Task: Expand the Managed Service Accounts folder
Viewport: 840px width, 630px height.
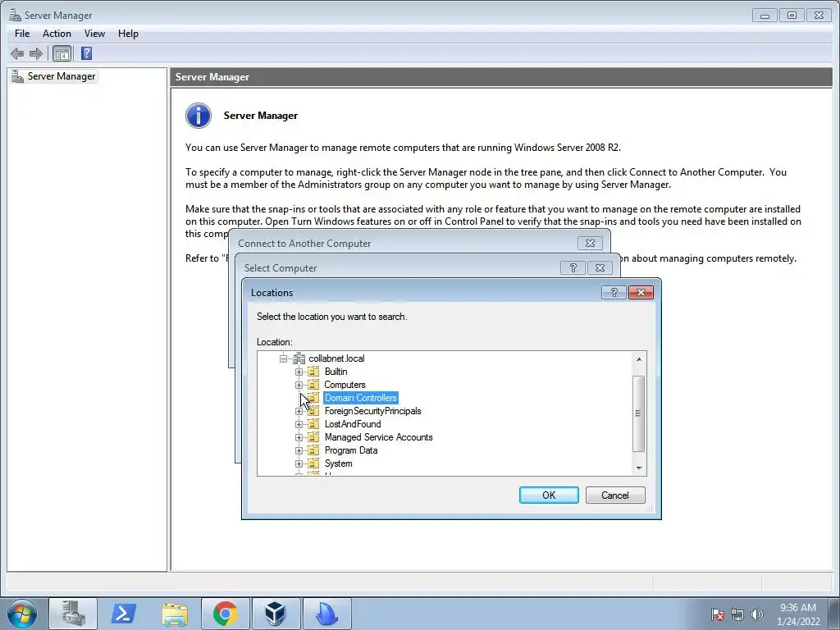Action: pyautogui.click(x=299, y=437)
